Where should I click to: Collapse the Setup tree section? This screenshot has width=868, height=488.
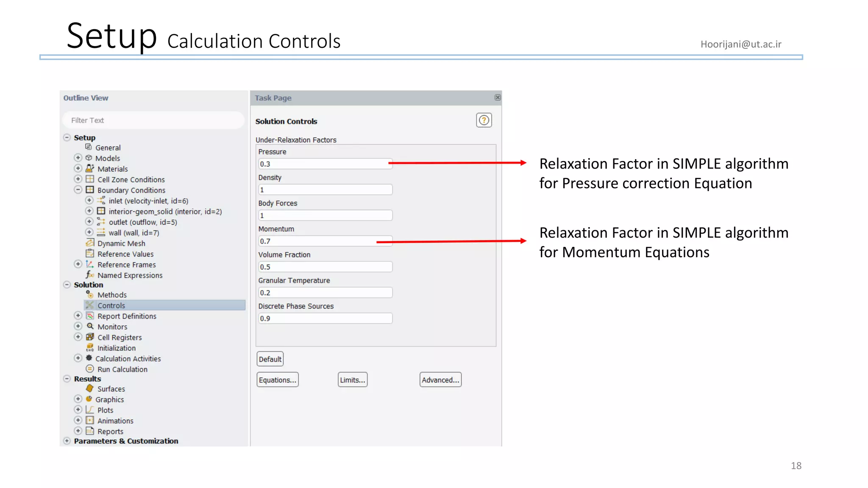[67, 138]
